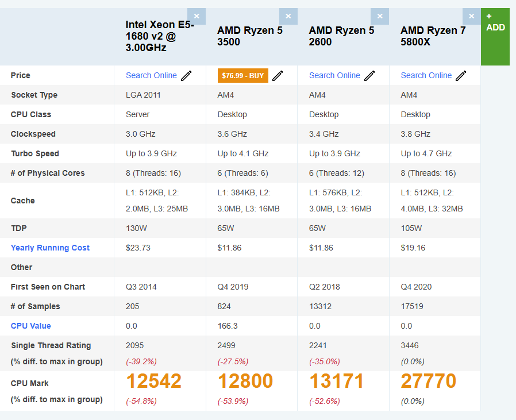The width and height of the screenshot is (516, 420).
Task: Edit price pencil for Ryzen 5 3500
Action: (x=278, y=76)
